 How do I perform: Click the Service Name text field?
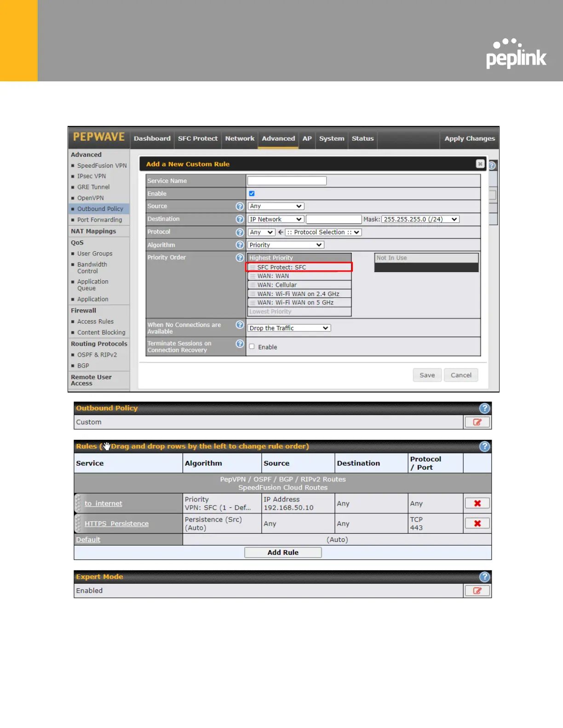coord(287,181)
